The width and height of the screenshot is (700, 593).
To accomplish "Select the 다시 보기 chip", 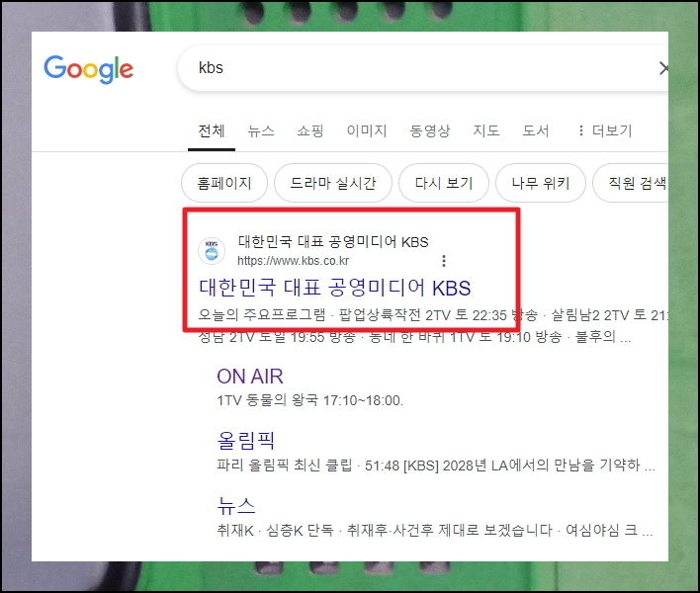I will pos(444,183).
